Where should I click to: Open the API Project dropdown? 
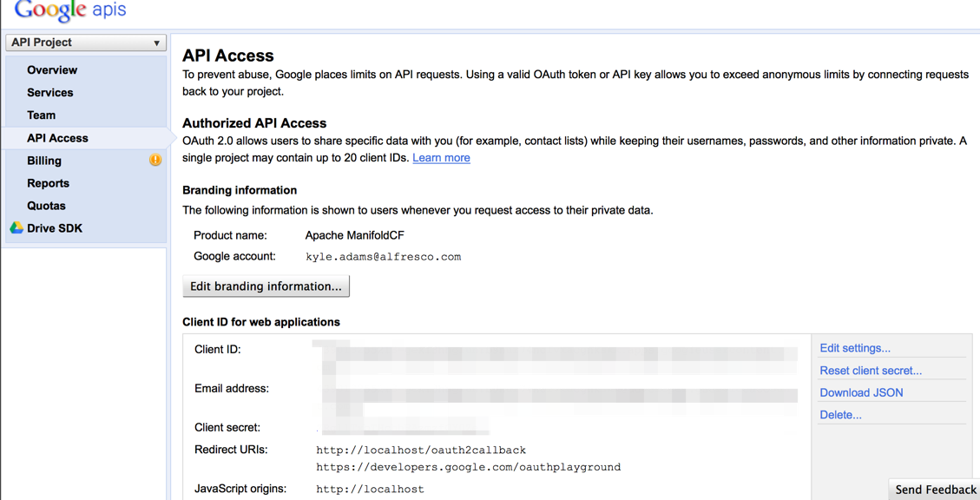pos(86,43)
